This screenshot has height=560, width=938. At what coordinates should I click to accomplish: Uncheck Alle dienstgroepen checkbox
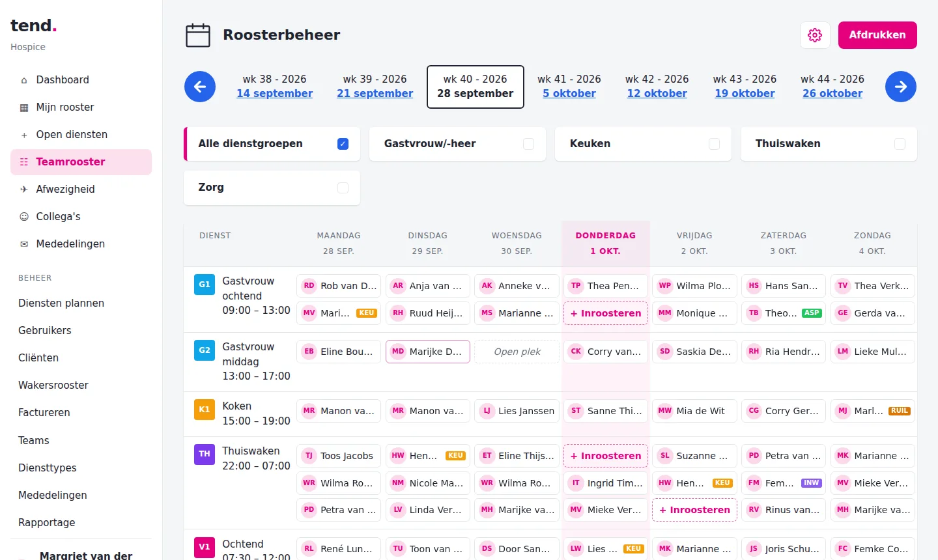tap(343, 144)
